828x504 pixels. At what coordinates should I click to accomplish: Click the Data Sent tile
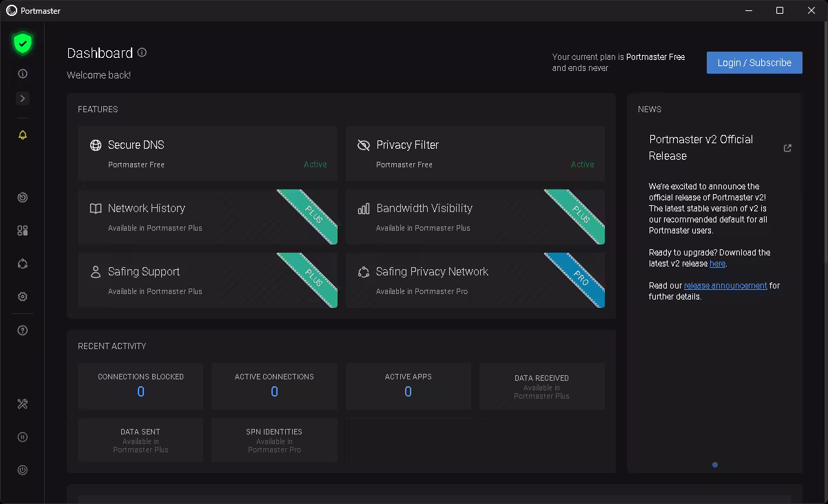click(141, 440)
